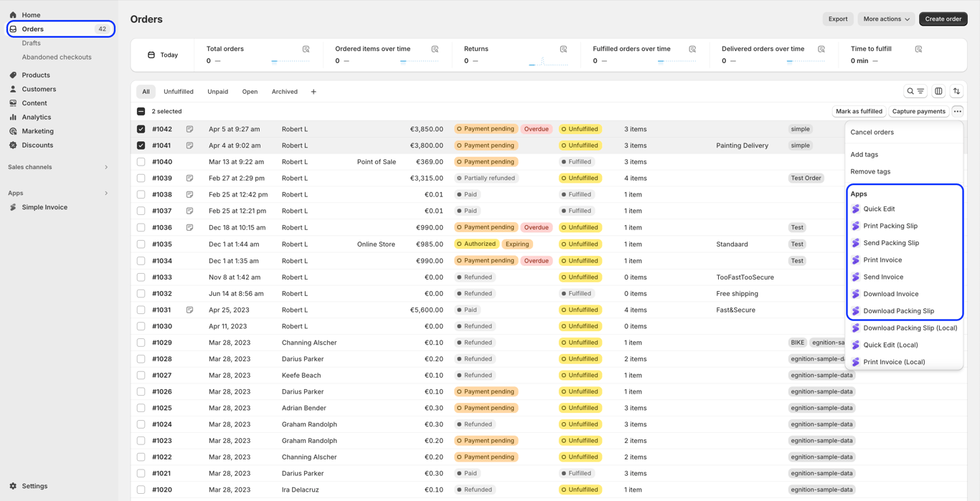Click Total orders report icon
This screenshot has width=980, height=501.
306,49
